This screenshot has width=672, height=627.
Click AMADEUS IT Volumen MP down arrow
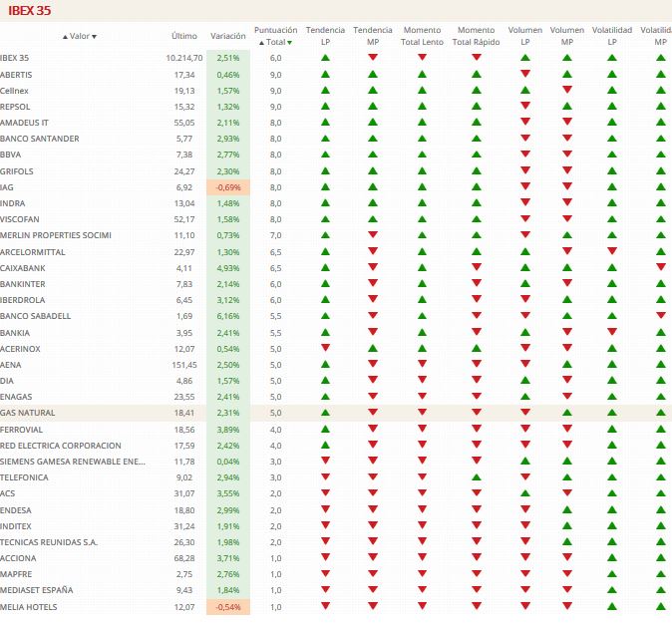pos(567,122)
